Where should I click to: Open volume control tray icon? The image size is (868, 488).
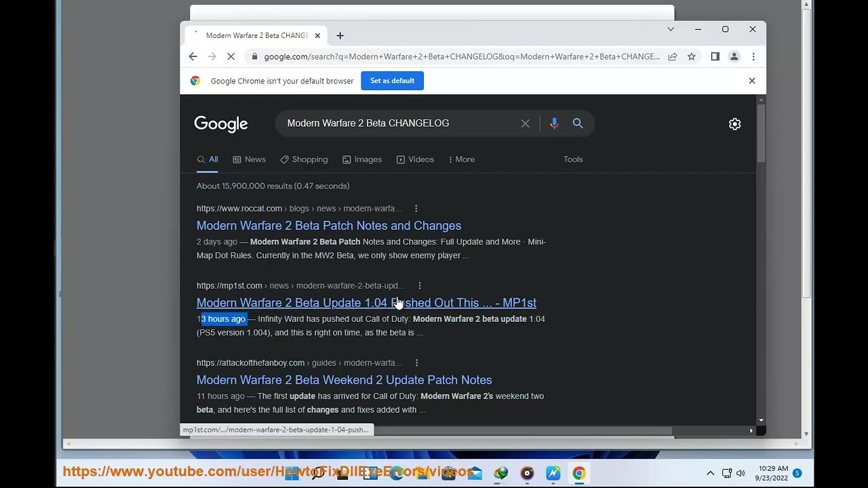coord(741,473)
